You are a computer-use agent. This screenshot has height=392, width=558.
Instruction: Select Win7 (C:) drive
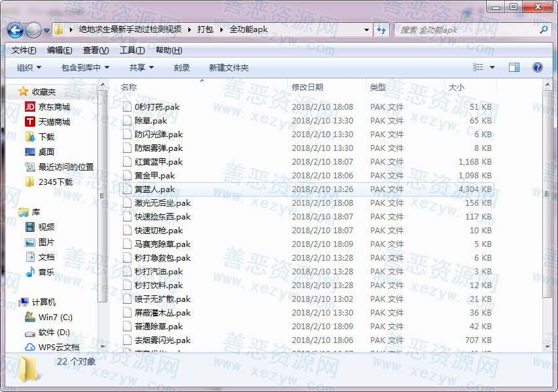coord(55,318)
